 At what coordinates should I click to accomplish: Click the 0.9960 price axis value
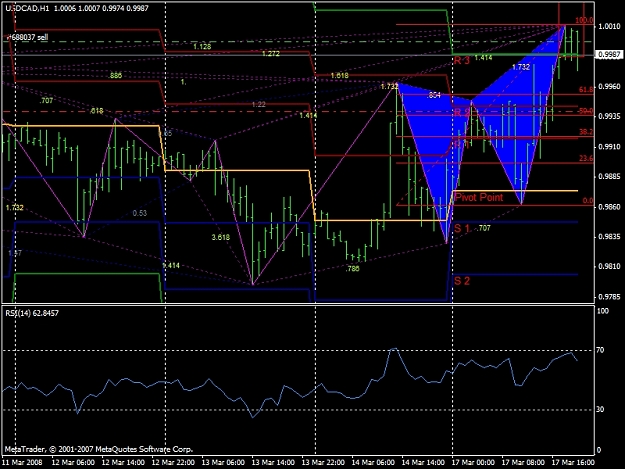click(x=609, y=86)
